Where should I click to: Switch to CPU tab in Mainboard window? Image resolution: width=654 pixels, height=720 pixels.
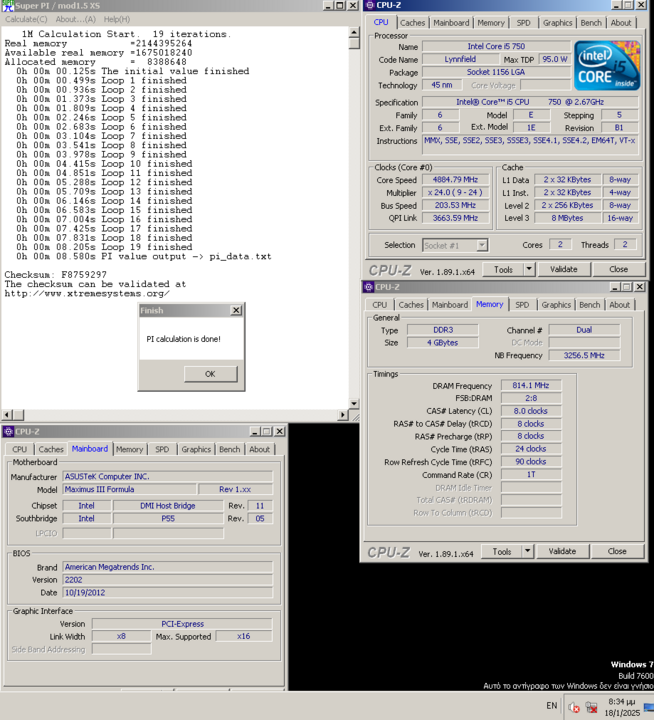pyautogui.click(x=20, y=449)
